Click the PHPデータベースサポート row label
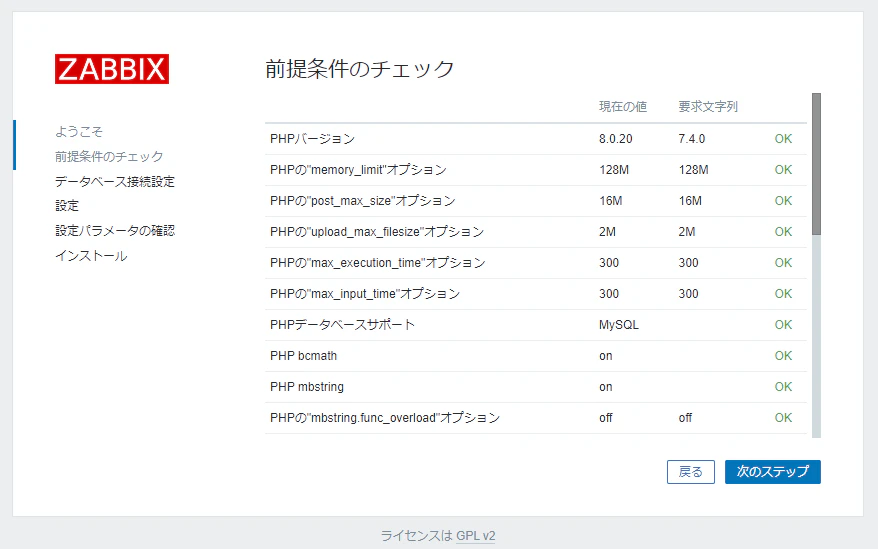 (x=342, y=325)
